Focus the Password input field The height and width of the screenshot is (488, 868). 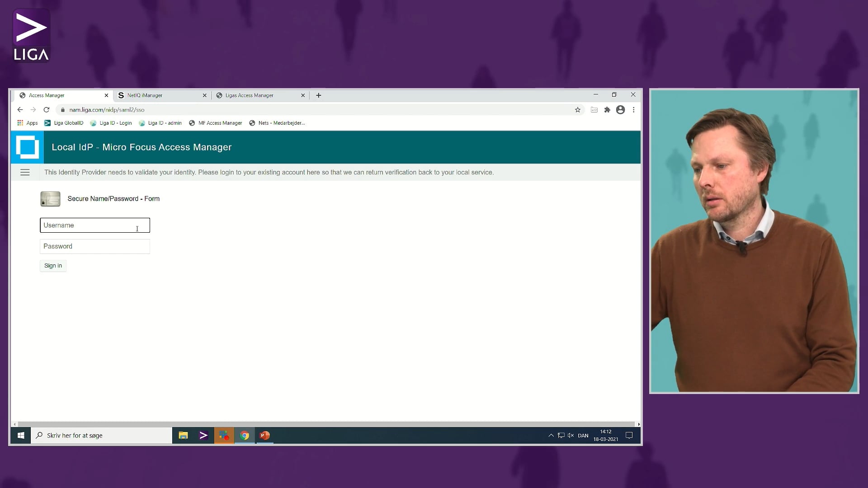[94, 246]
